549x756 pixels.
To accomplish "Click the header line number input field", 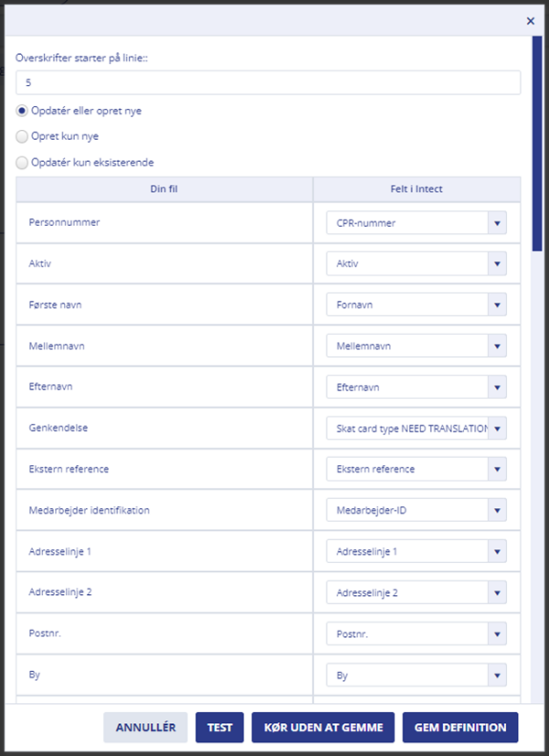I will tap(269, 82).
